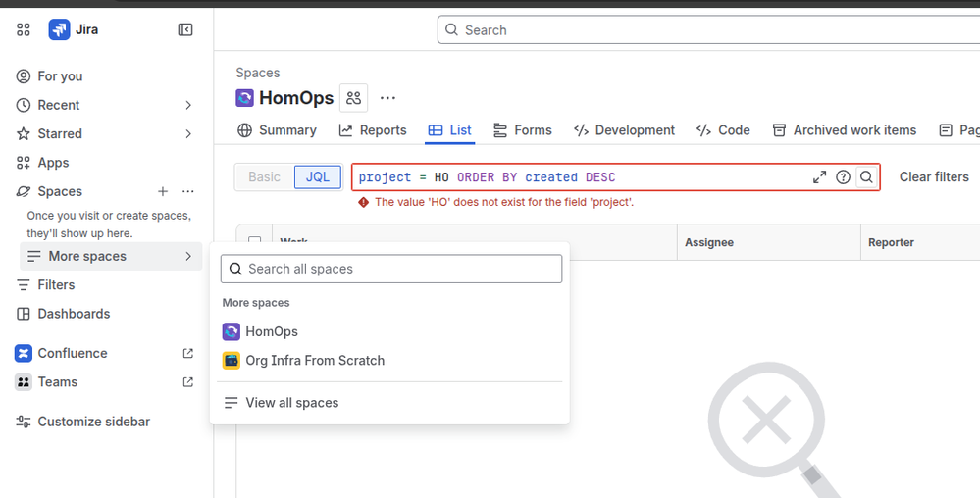Open JQL syntax help question icon

[x=843, y=177]
